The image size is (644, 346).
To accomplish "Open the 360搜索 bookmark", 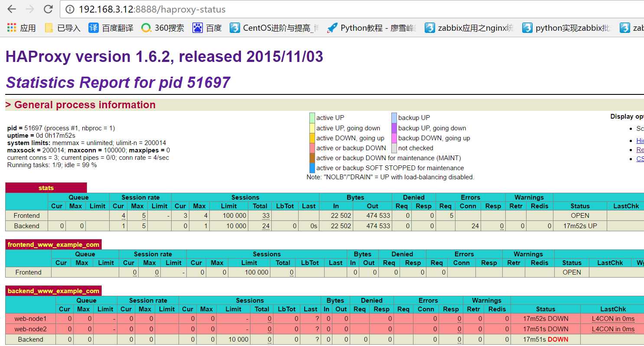I will tap(163, 28).
